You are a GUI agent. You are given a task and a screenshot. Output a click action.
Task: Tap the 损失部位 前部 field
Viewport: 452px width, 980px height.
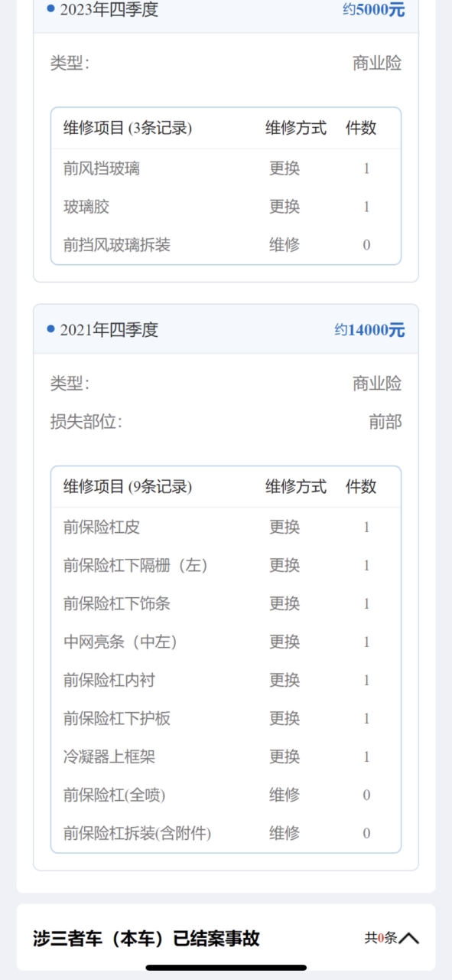(x=226, y=422)
